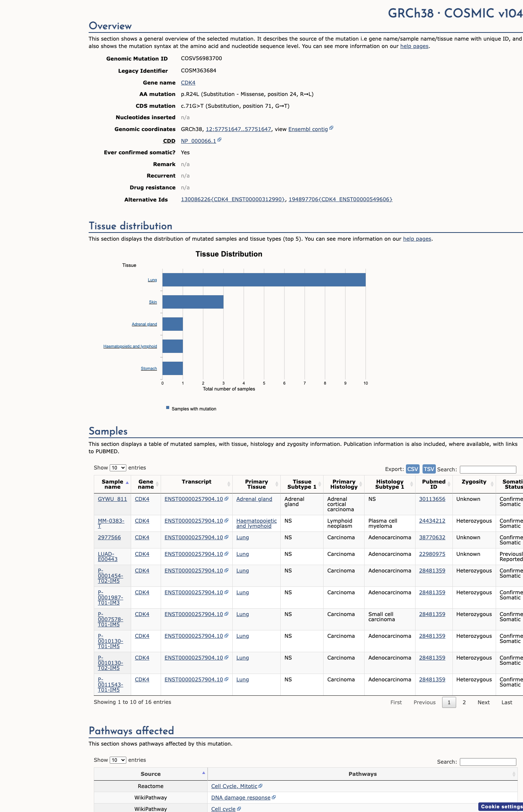The image size is (523, 812).
Task: Select the Lung label in tissue chart
Action: coord(152,280)
